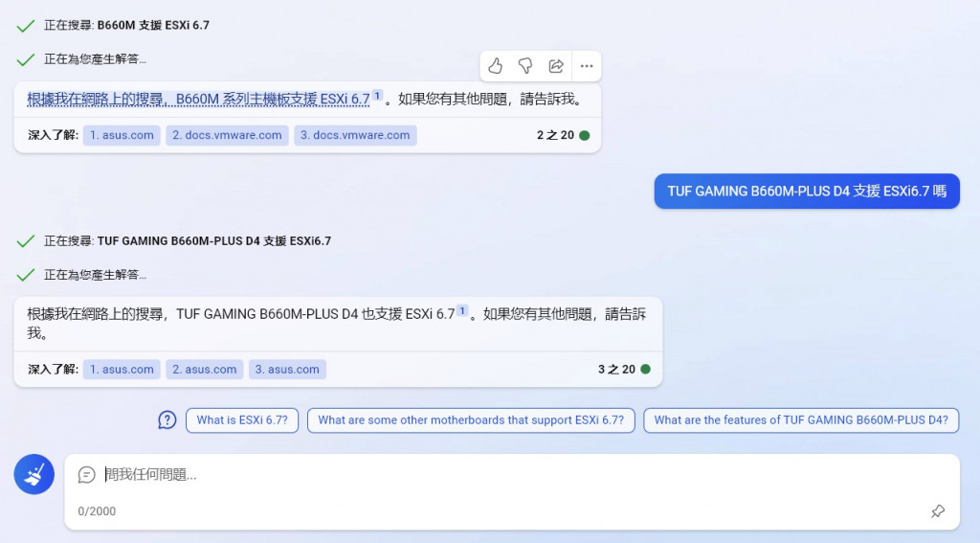This screenshot has height=543, width=980.
Task: Open 2. asus.com source link
Action: pyautogui.click(x=205, y=369)
